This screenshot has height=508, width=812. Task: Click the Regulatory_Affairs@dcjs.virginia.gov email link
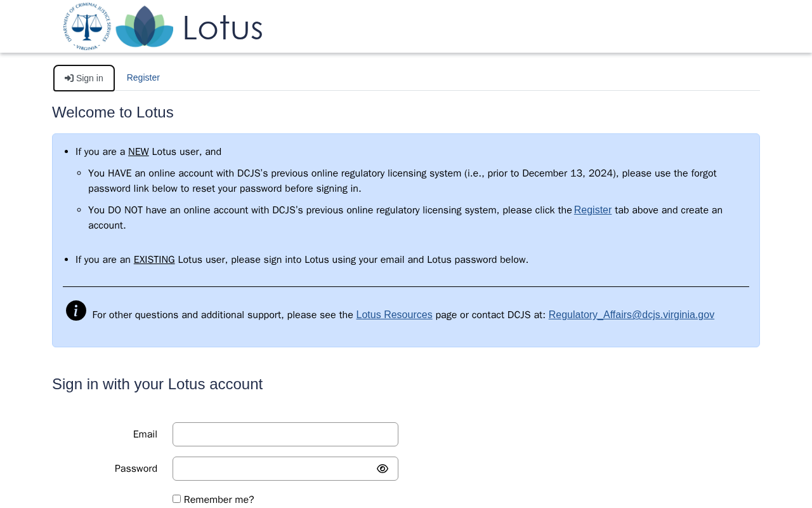[631, 315]
